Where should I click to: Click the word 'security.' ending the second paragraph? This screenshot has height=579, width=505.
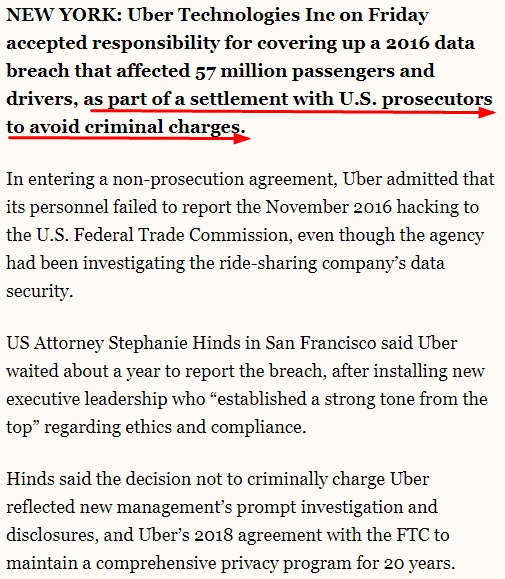tap(39, 291)
